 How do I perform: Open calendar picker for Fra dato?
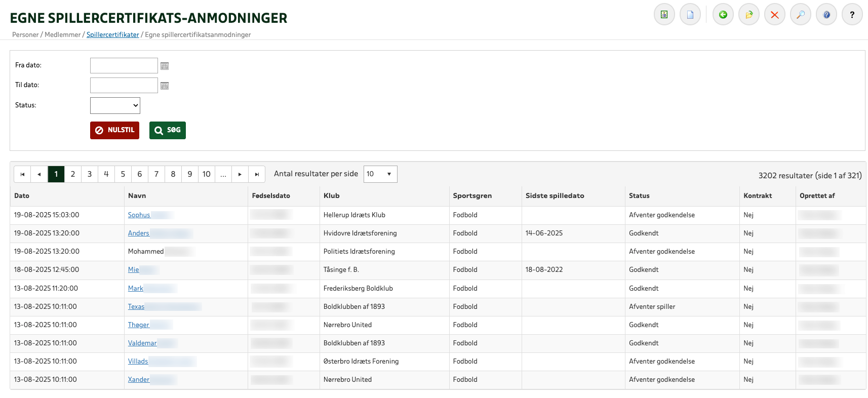(x=165, y=66)
